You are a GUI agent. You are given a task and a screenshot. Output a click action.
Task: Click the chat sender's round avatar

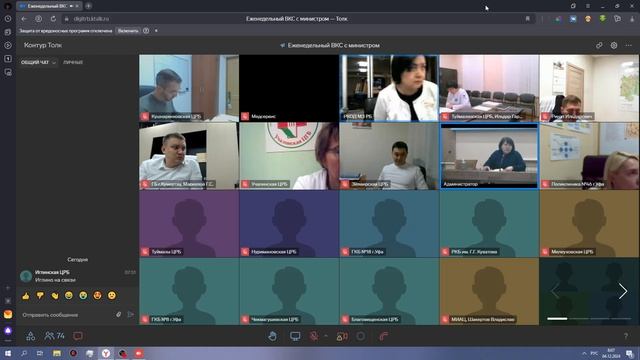[26, 276]
